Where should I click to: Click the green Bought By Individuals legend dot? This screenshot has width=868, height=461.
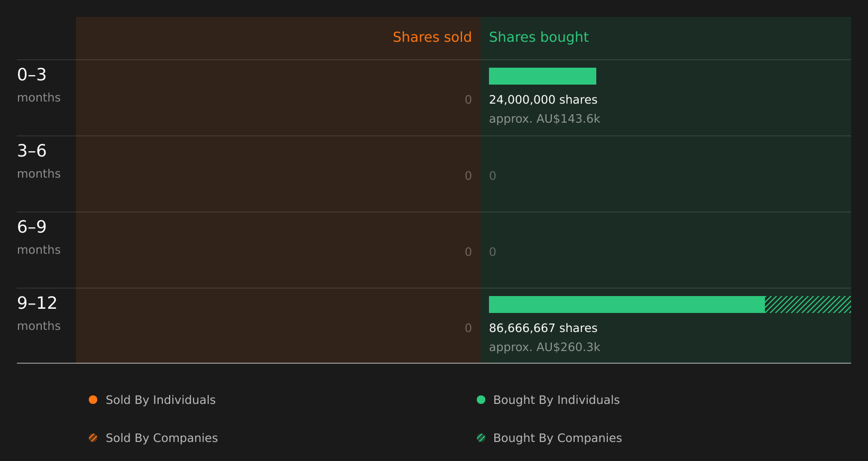tap(481, 400)
